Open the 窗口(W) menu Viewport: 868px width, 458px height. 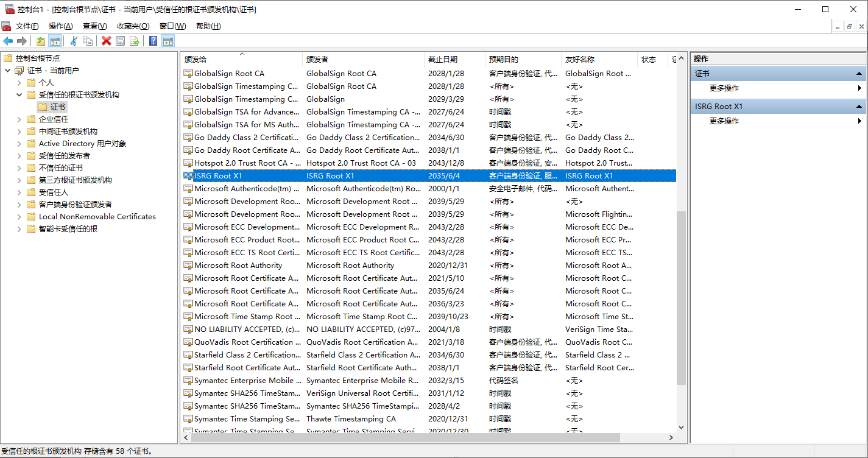172,26
